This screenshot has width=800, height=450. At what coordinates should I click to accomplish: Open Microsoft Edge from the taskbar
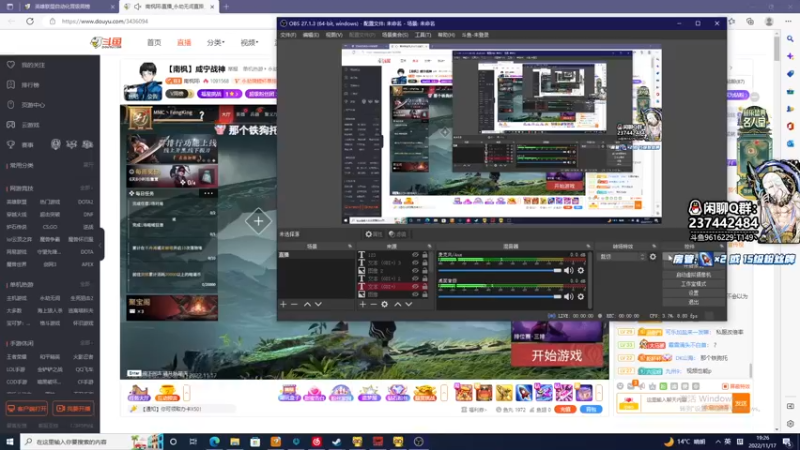(x=214, y=441)
